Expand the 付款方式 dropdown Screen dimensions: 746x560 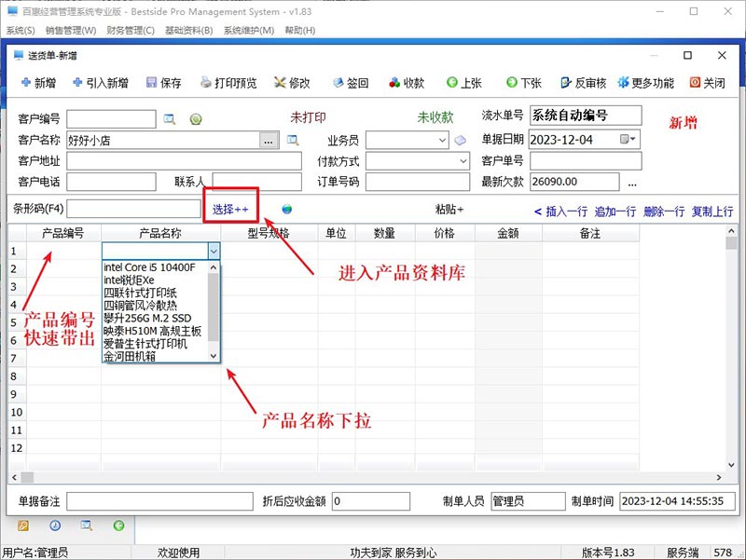463,161
